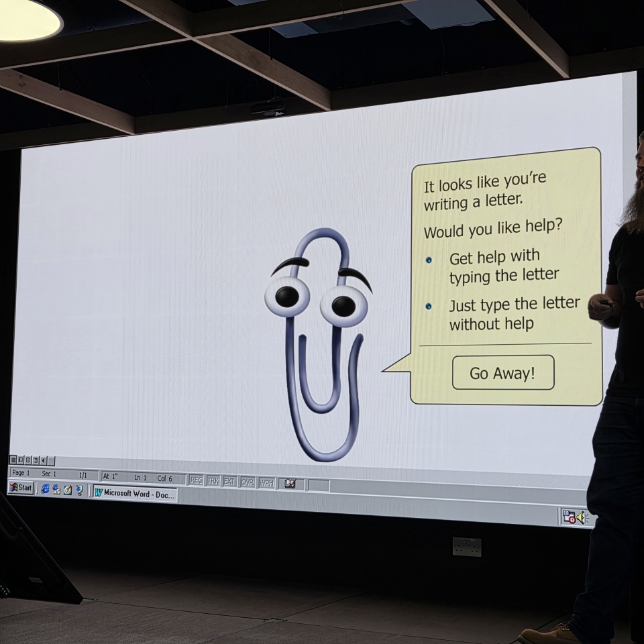Switch to Print Layout view button
Viewport: 644px width, 644px height.
coord(28,460)
